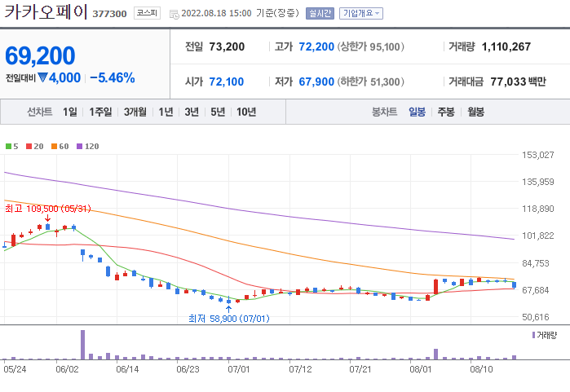The height and width of the screenshot is (392, 570).
Task: Click the current price 69,200
Action: 40,55
